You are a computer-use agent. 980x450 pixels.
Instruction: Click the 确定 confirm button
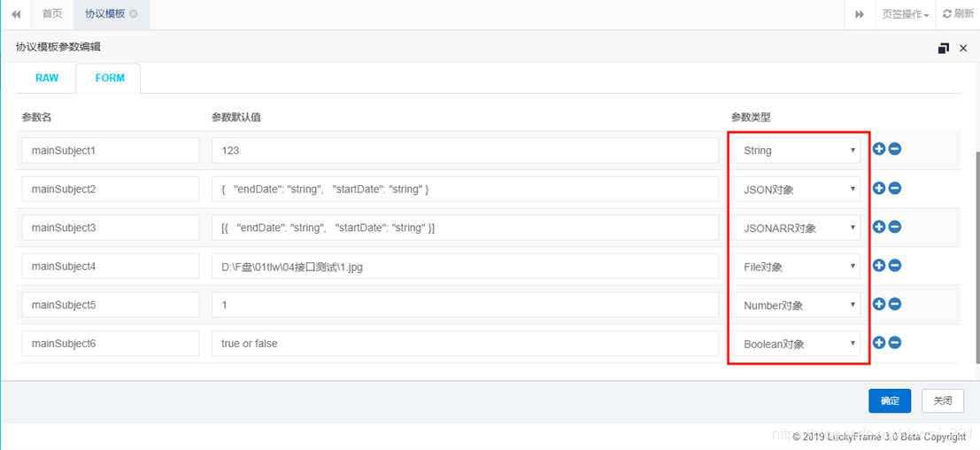[890, 400]
